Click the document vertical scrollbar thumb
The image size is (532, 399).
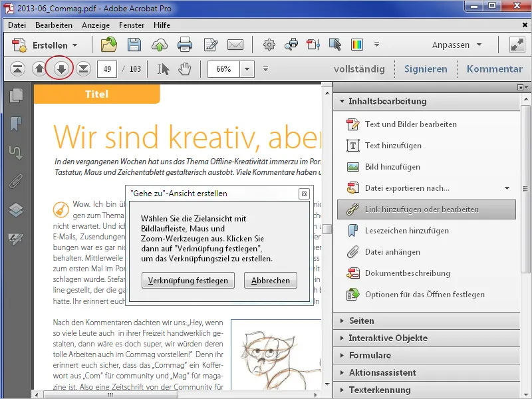point(327,229)
